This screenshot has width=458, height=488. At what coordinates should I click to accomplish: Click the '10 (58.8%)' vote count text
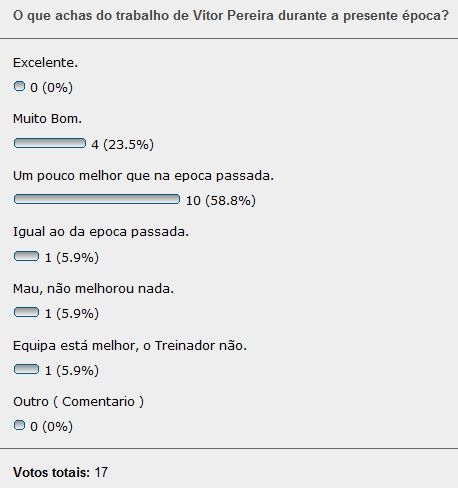pyautogui.click(x=221, y=200)
